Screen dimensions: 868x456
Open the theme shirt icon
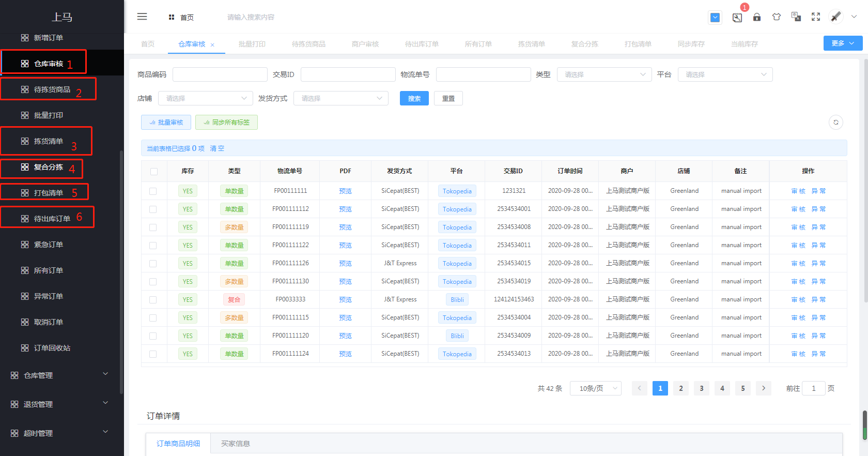[777, 17]
